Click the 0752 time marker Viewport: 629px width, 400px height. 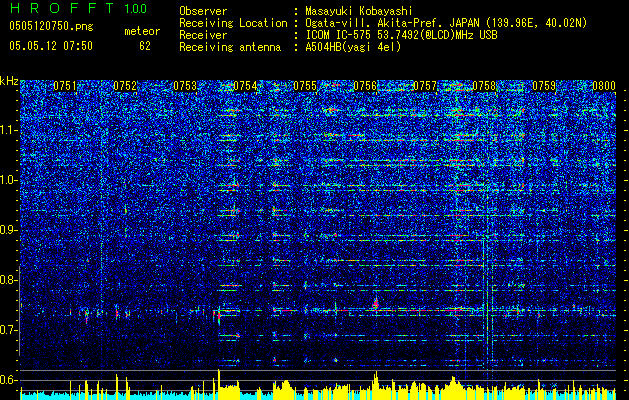125,86
